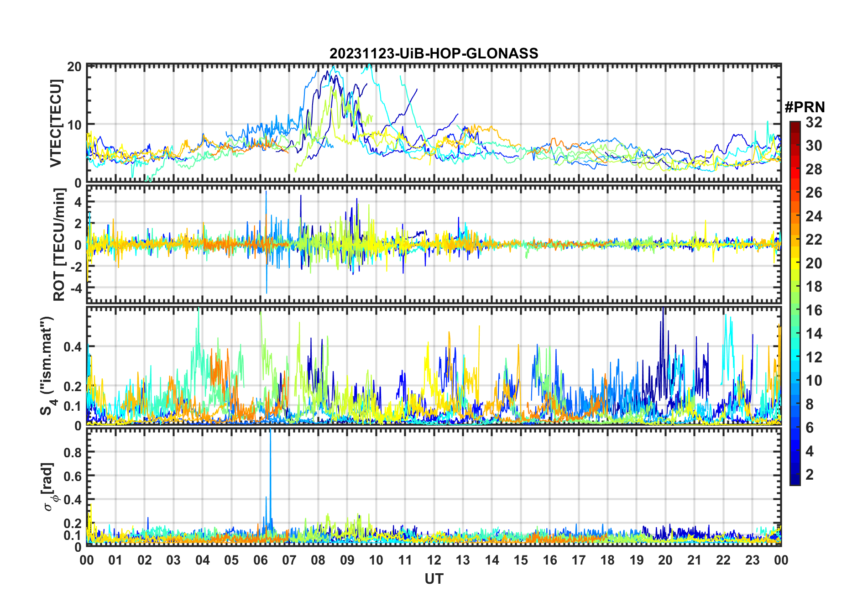This screenshot has height=607, width=868.
Task: Select the VTEC[TECU] y-axis label
Action: (x=56, y=123)
